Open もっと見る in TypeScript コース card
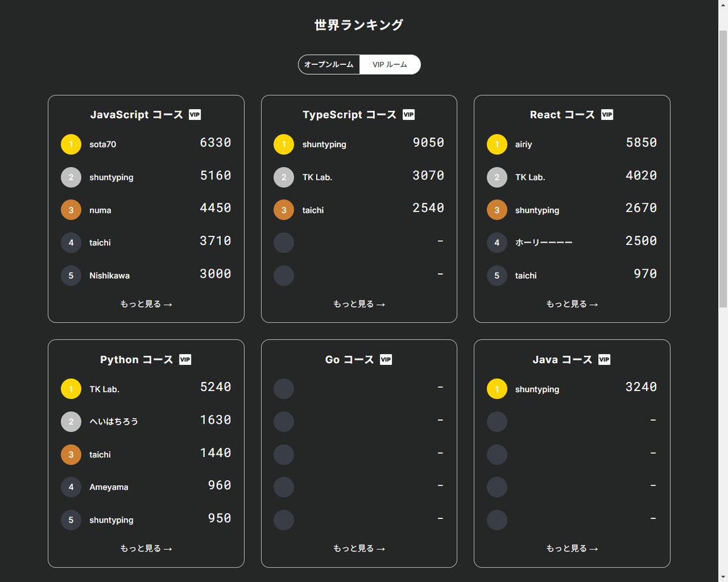Viewport: 728px width, 582px height. click(359, 304)
